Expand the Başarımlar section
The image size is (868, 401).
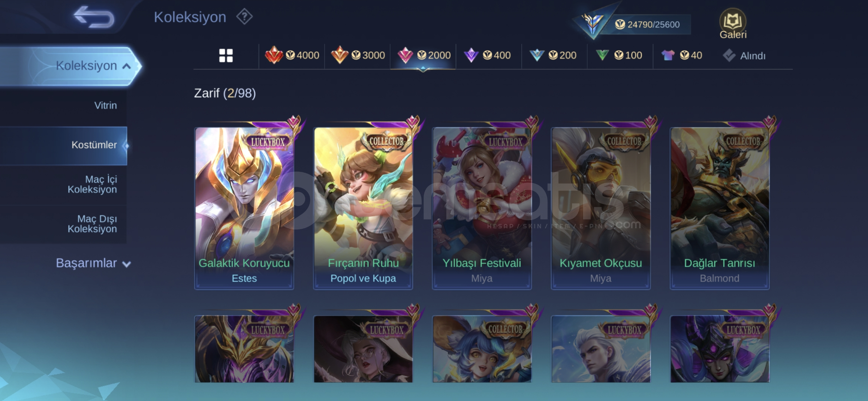tap(93, 263)
